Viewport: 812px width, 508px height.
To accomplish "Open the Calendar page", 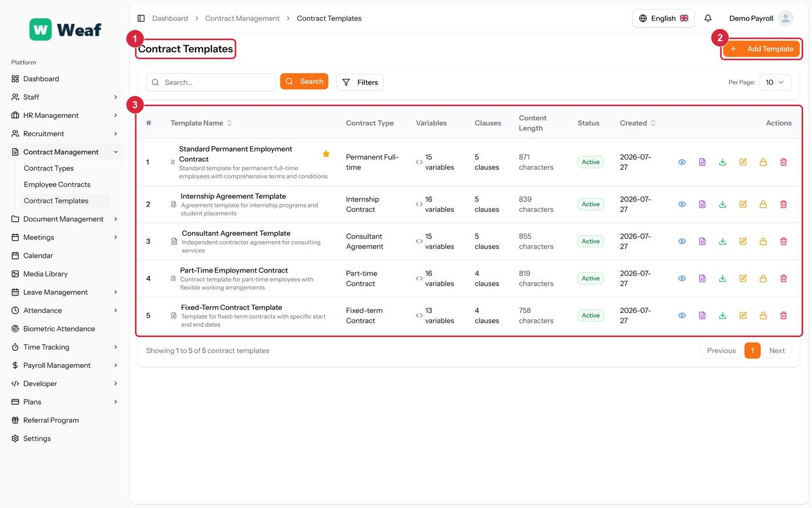I will (65, 255).
